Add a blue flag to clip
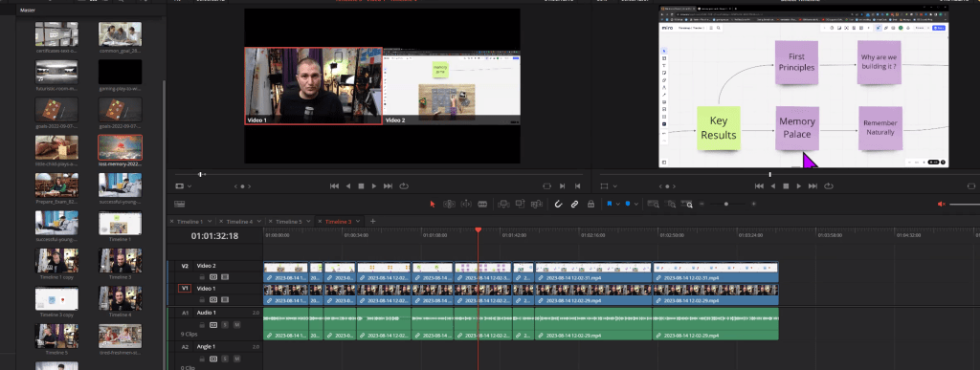The width and height of the screenshot is (980, 370). 609,204
